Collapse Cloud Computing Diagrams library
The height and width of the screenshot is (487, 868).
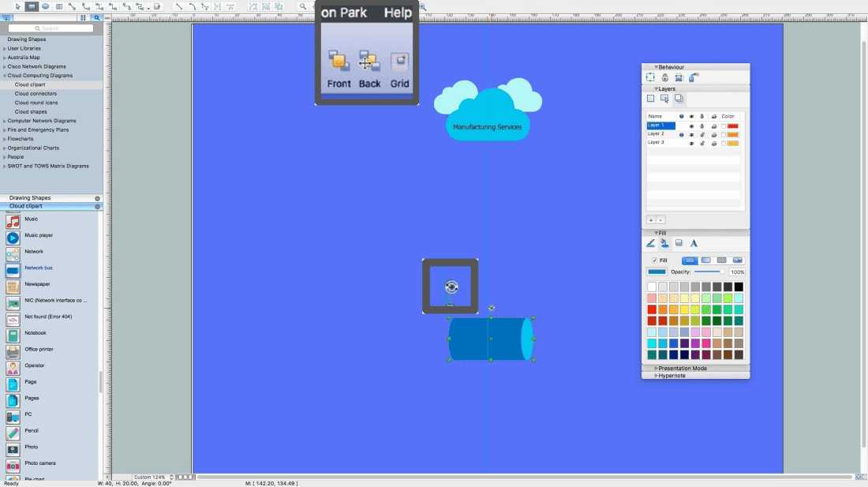tap(5, 76)
